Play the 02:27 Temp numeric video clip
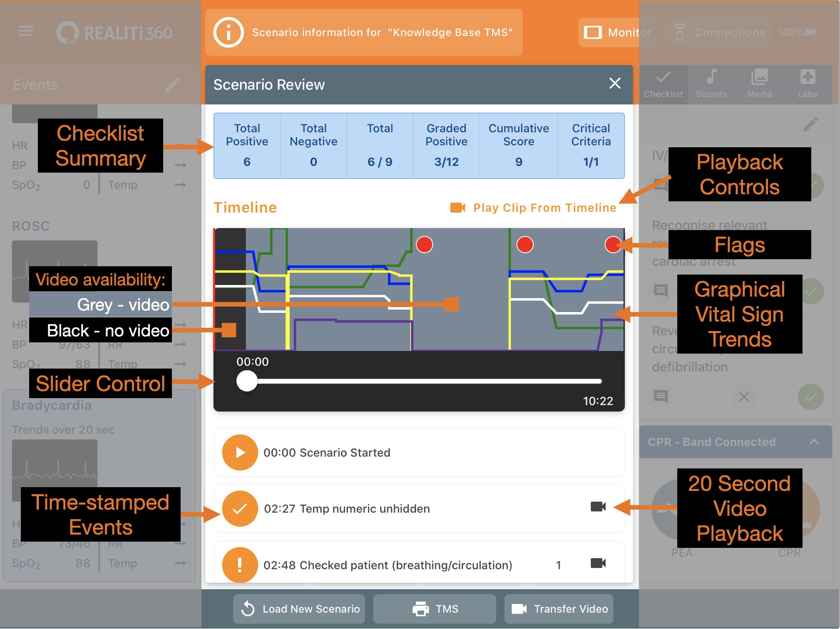The image size is (840, 629). tap(598, 507)
